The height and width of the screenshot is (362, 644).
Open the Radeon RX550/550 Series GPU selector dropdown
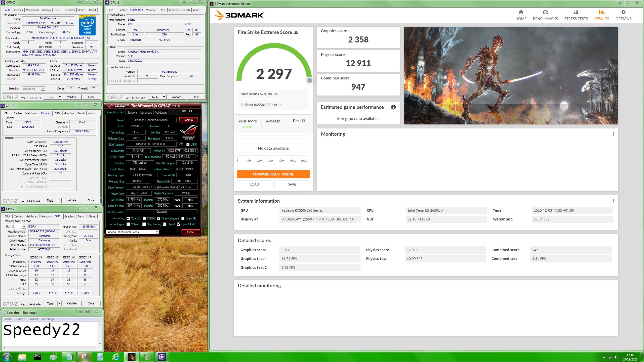[132, 232]
